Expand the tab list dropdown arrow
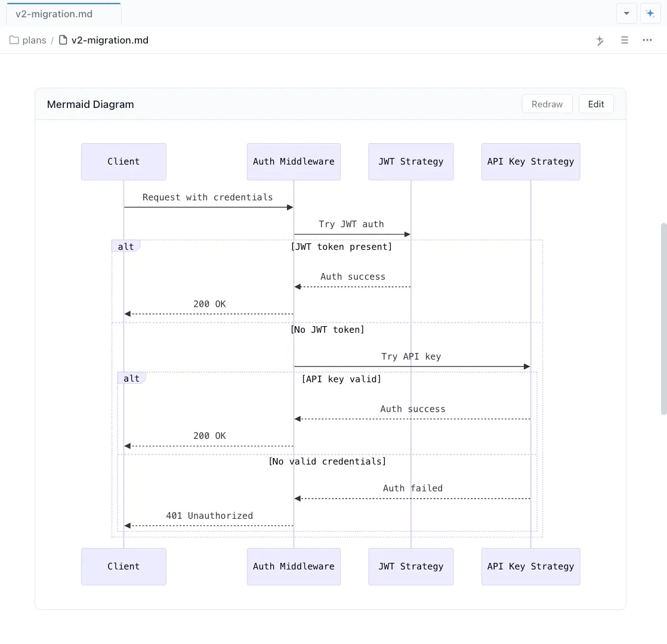Image resolution: width=667 pixels, height=644 pixels. (626, 13)
